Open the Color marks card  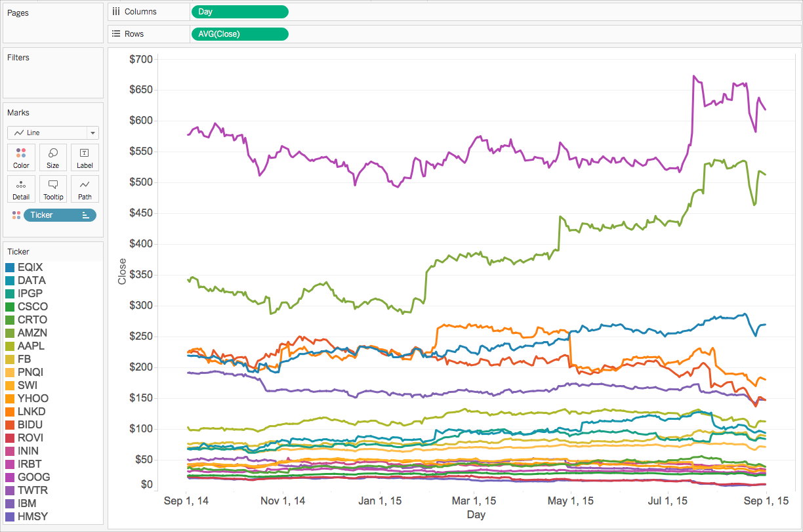coord(21,158)
